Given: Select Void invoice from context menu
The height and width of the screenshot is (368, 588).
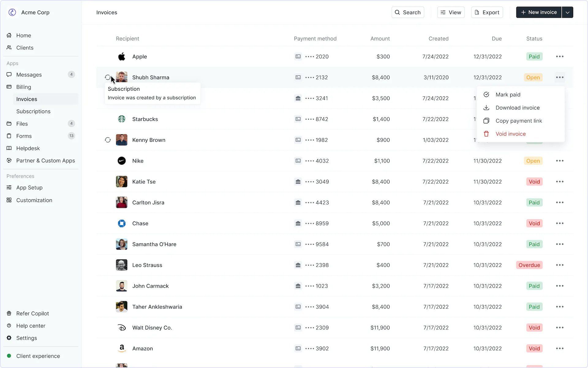Looking at the screenshot, I should click(511, 133).
